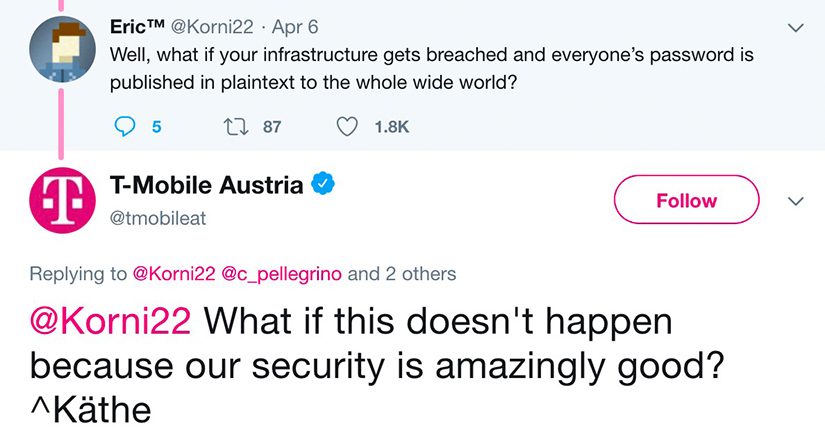Screen dimensions: 825x437
Task: Expand options chevron on Eric's tweet
Action: (796, 27)
